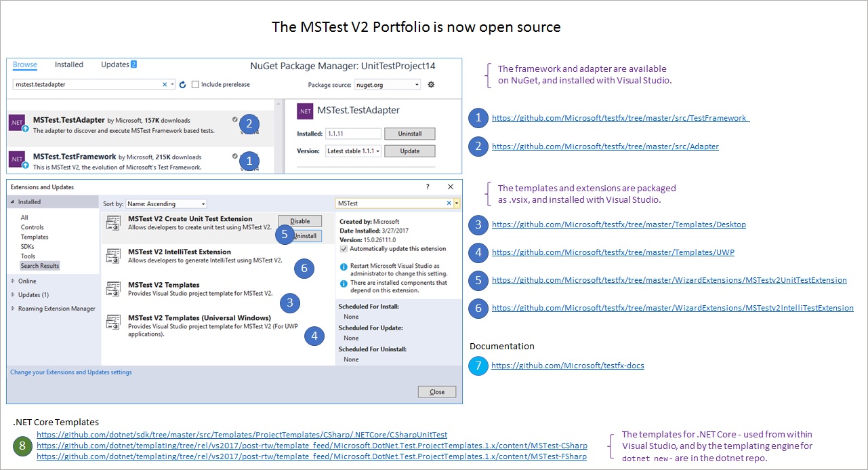Image resolution: width=868 pixels, height=470 pixels.
Task: Click Templates (Universal Windows) item icon
Action: 114,321
